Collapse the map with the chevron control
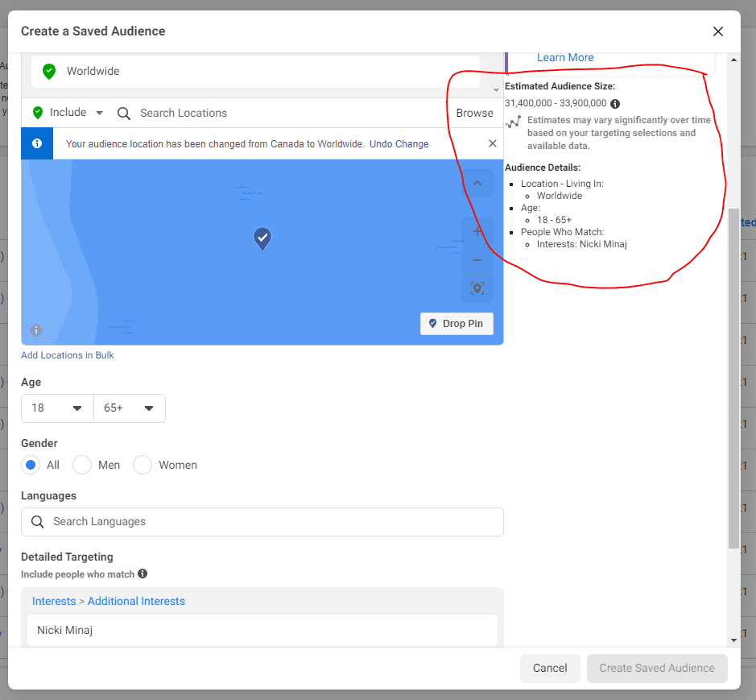Screen dimensions: 756x700 477,183
